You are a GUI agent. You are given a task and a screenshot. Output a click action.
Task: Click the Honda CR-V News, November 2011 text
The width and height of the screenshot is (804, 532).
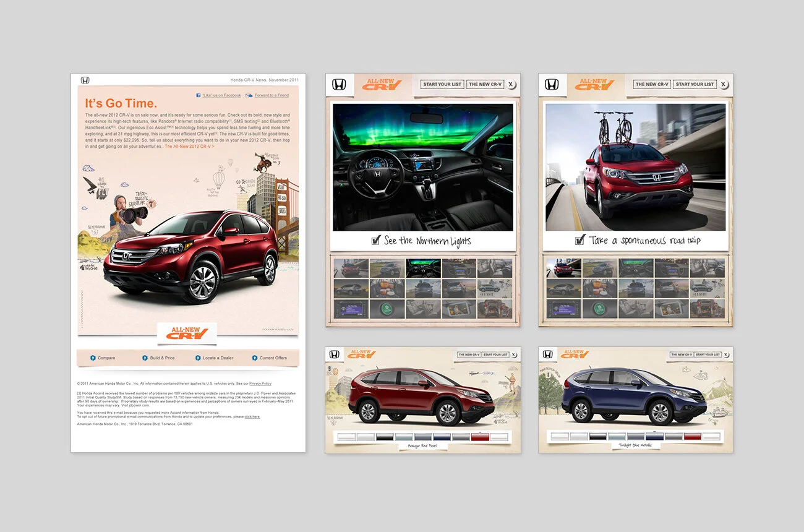point(264,80)
